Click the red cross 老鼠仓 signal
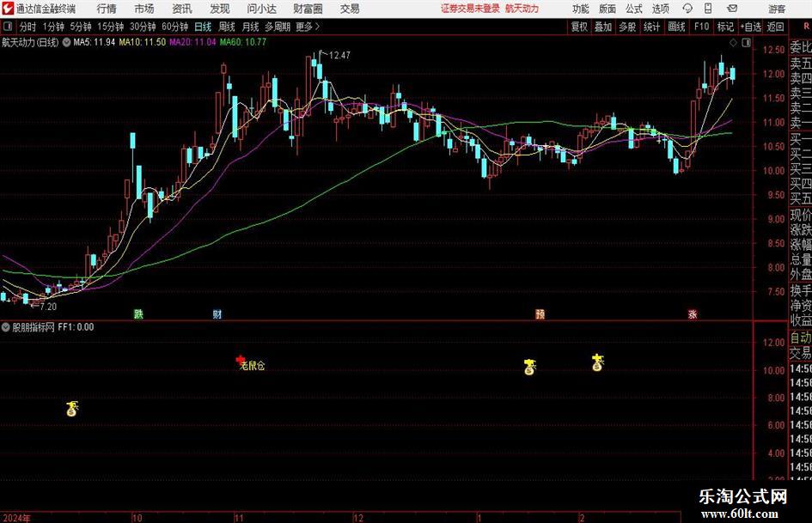The image size is (812, 523). [x=240, y=359]
